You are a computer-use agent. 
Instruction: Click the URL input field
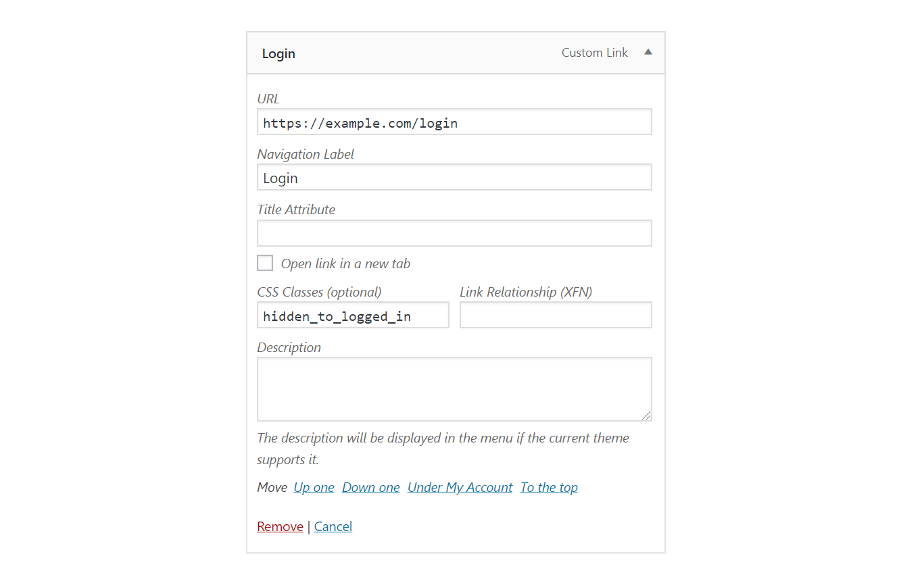(x=454, y=122)
